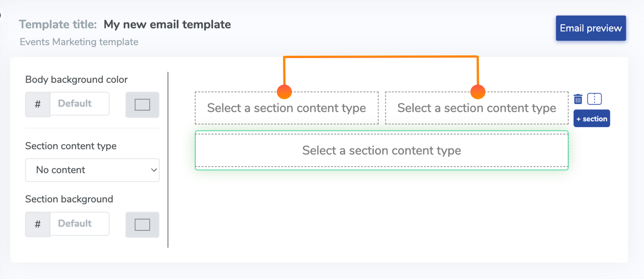Viewport: 644px width, 279px height.
Task: Click the column split layout icon
Action: click(594, 99)
